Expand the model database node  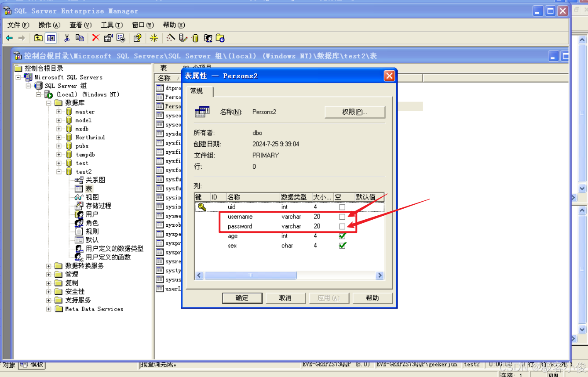click(x=59, y=120)
